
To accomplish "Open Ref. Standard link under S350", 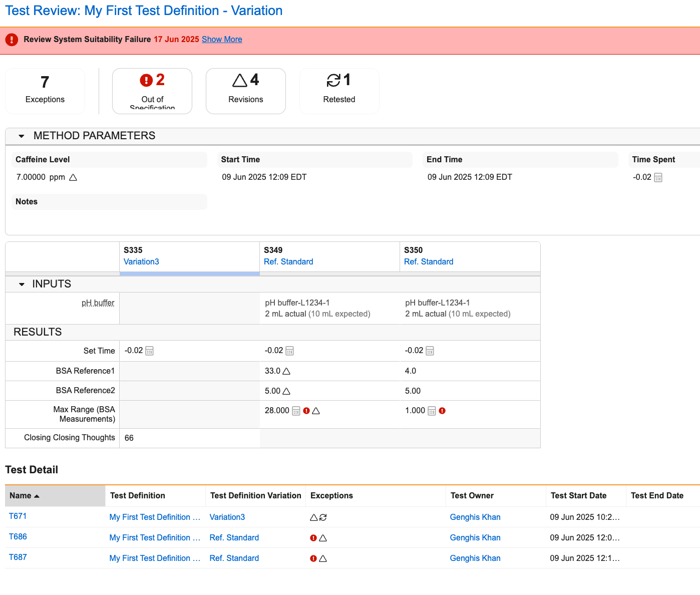I will 429,261.
